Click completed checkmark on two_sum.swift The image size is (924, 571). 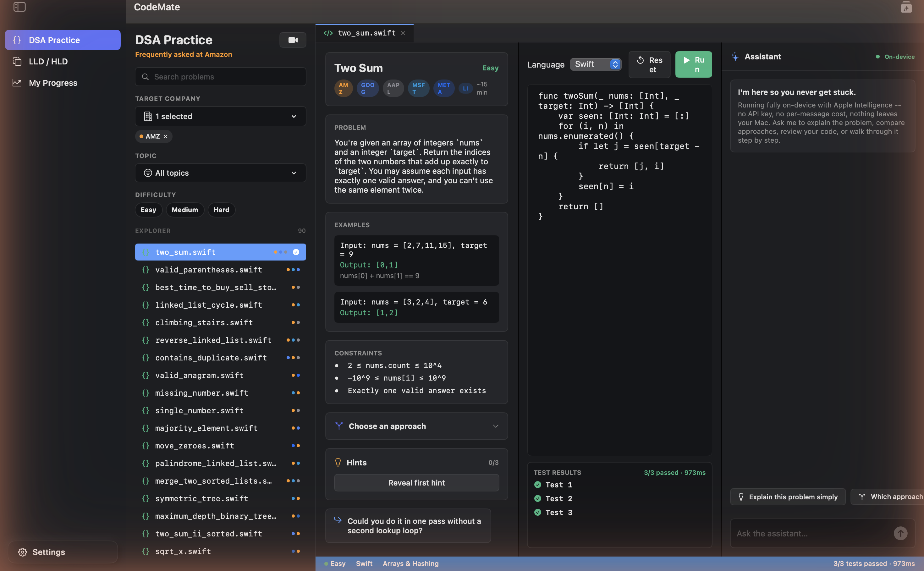(x=296, y=252)
